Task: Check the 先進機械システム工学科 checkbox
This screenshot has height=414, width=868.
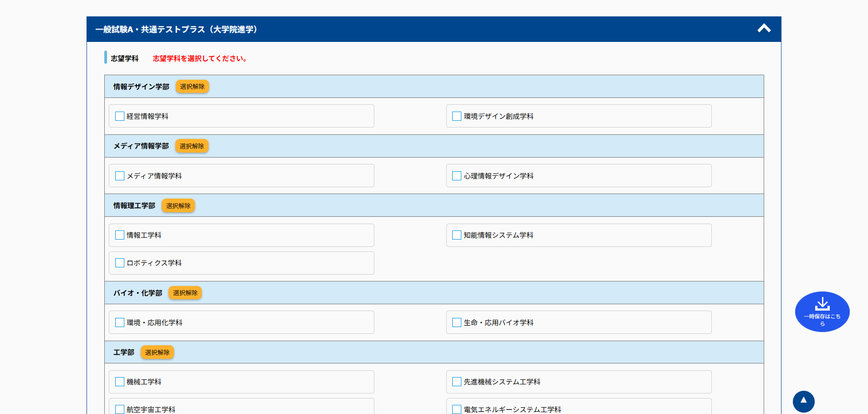Action: point(457,382)
